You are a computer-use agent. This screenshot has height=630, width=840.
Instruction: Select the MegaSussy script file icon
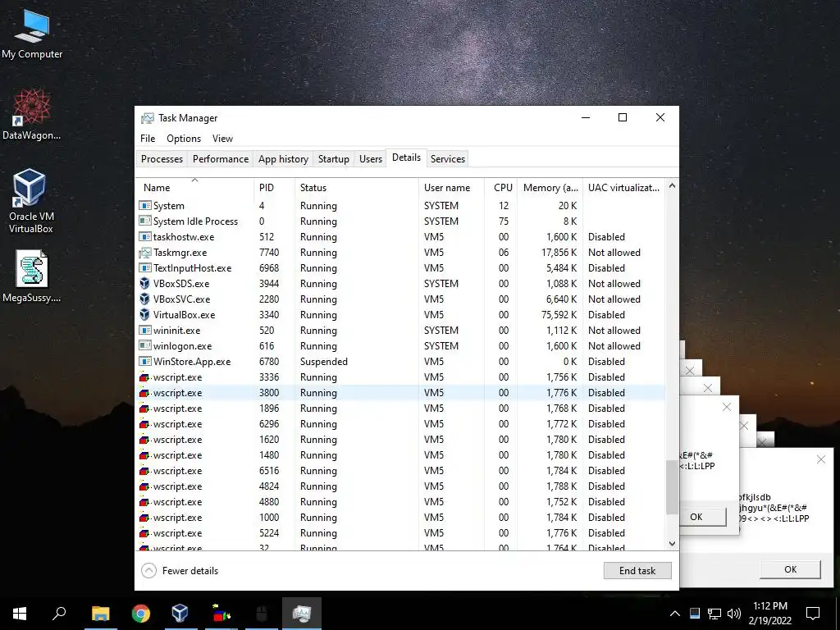[32, 276]
